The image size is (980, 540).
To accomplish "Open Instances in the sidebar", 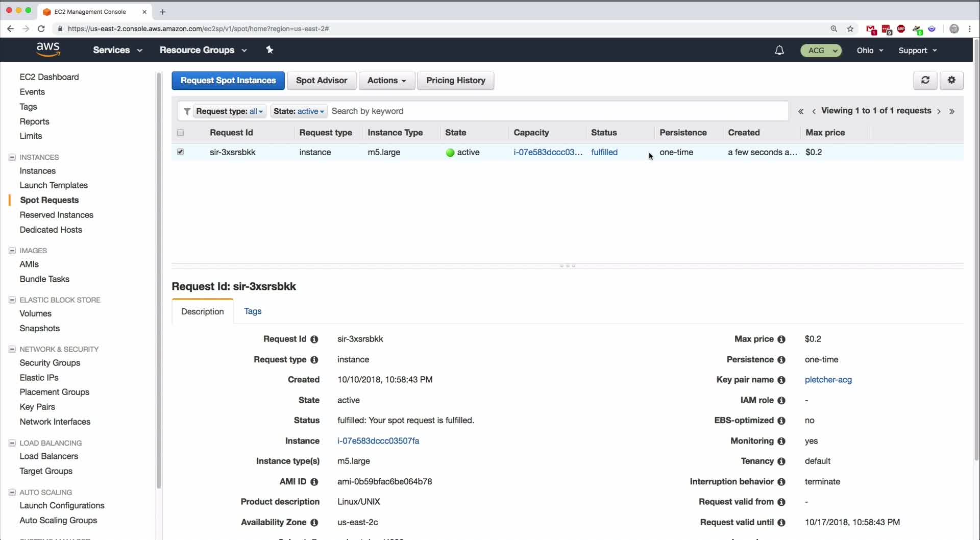I will point(38,171).
